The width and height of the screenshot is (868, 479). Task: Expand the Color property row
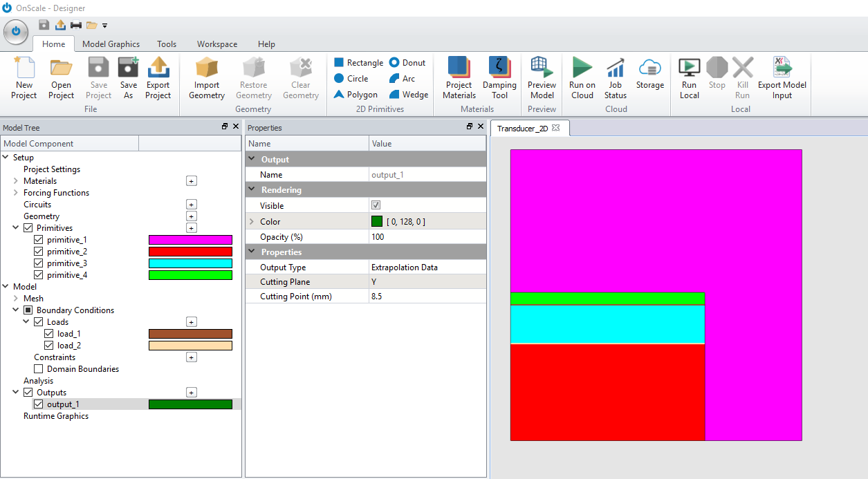click(x=252, y=222)
